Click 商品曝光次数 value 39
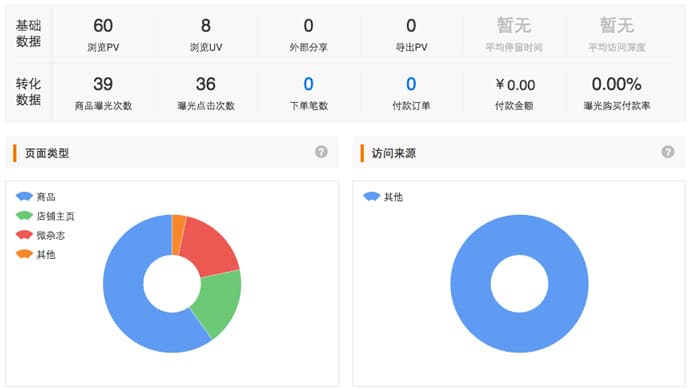This screenshot has height=389, width=690. pyautogui.click(x=103, y=84)
